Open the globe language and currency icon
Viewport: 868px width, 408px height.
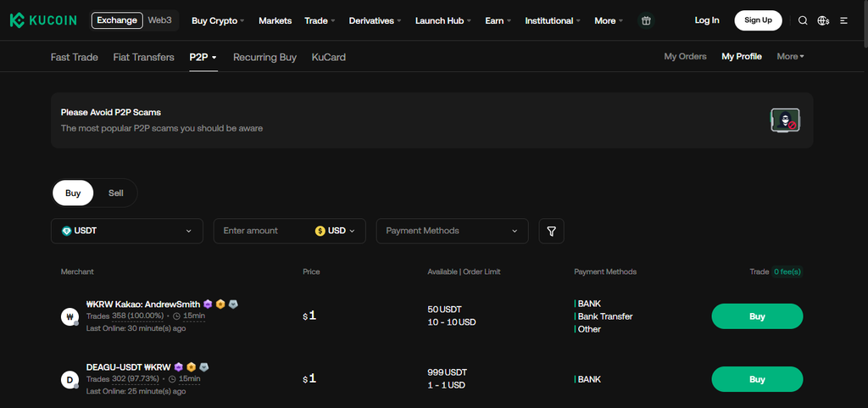point(823,20)
